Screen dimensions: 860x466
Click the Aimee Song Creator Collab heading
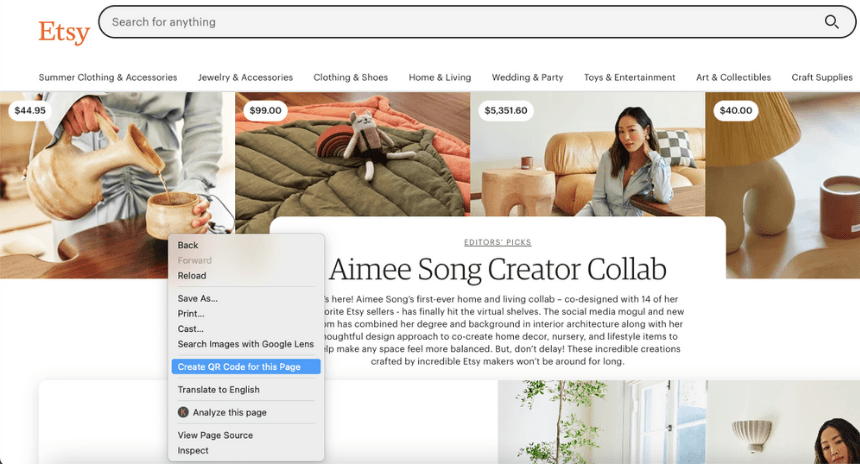click(x=497, y=269)
